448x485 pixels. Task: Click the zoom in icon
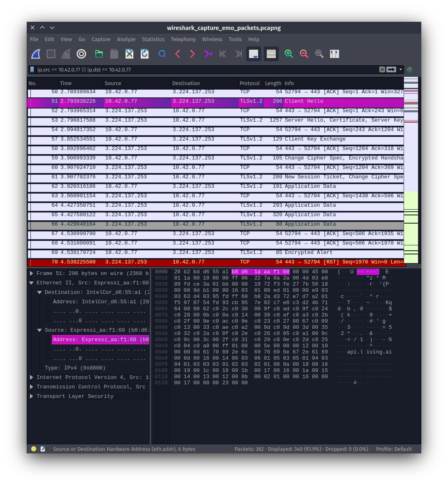coord(289,54)
